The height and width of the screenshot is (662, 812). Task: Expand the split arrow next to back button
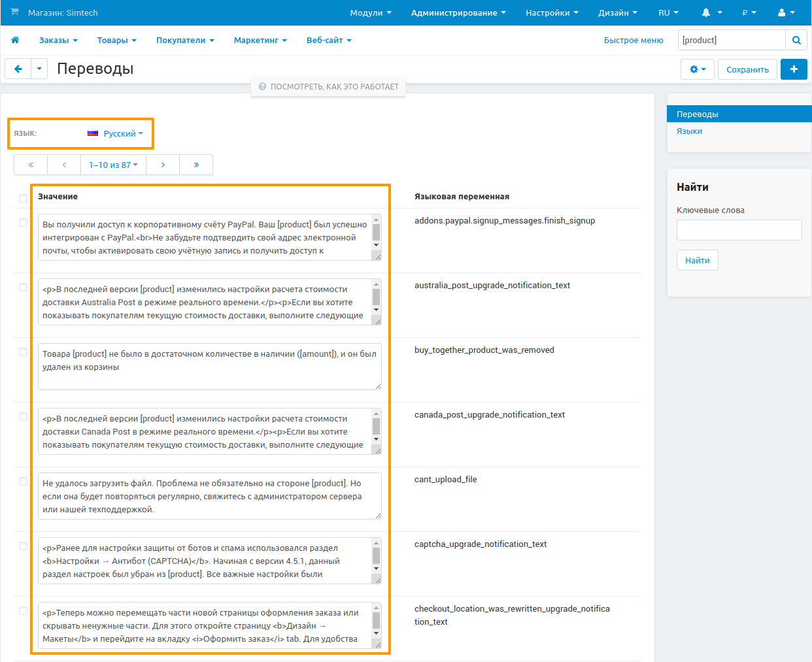click(x=38, y=69)
